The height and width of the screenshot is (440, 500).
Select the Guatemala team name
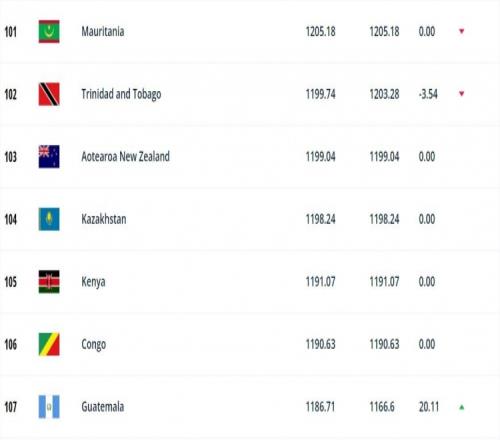103,407
